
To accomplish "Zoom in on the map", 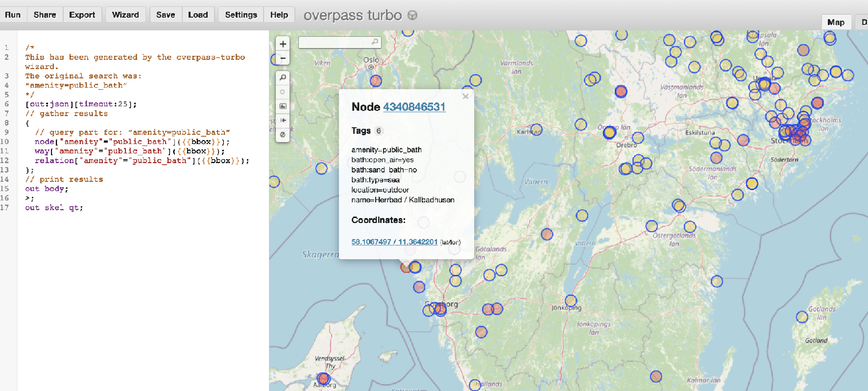I will pyautogui.click(x=283, y=44).
